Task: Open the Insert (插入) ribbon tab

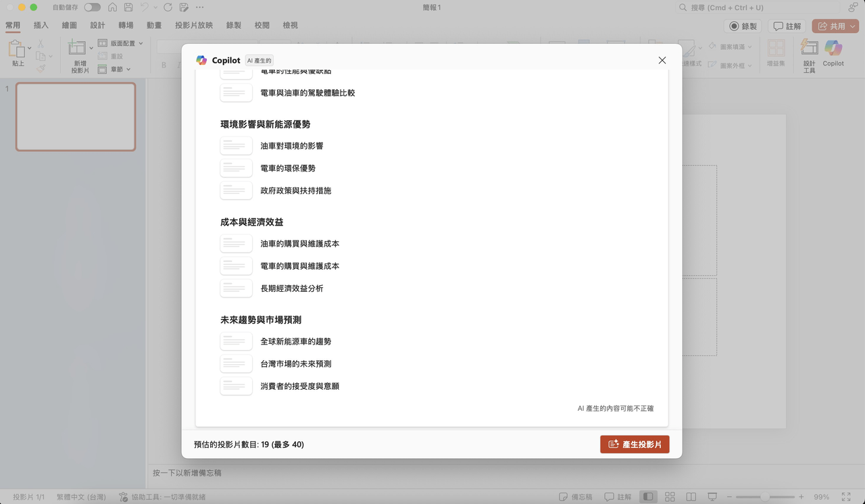Action: coord(41,25)
